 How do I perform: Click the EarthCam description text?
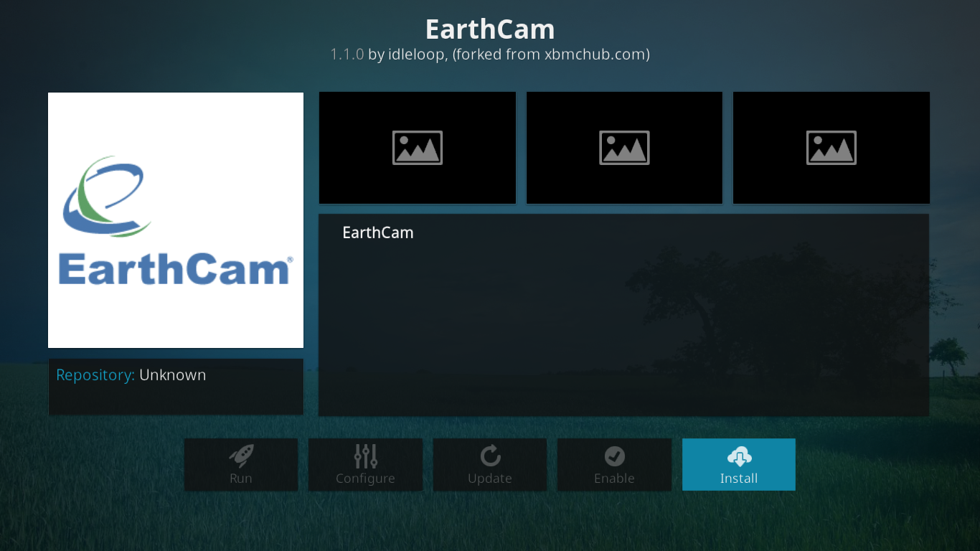(378, 232)
